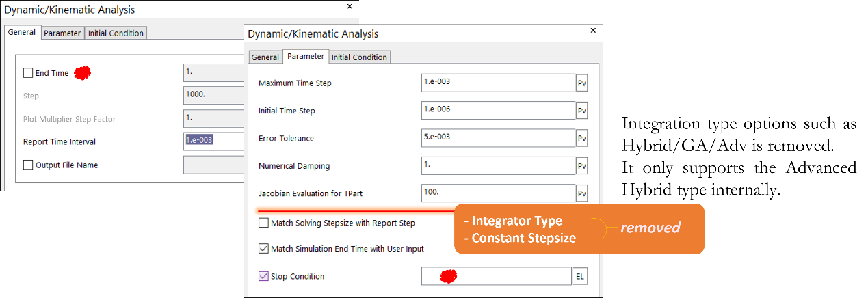Screen dimensions: 868x298
Task: Click Pv button beside Maximum Time Step
Action: (581, 83)
